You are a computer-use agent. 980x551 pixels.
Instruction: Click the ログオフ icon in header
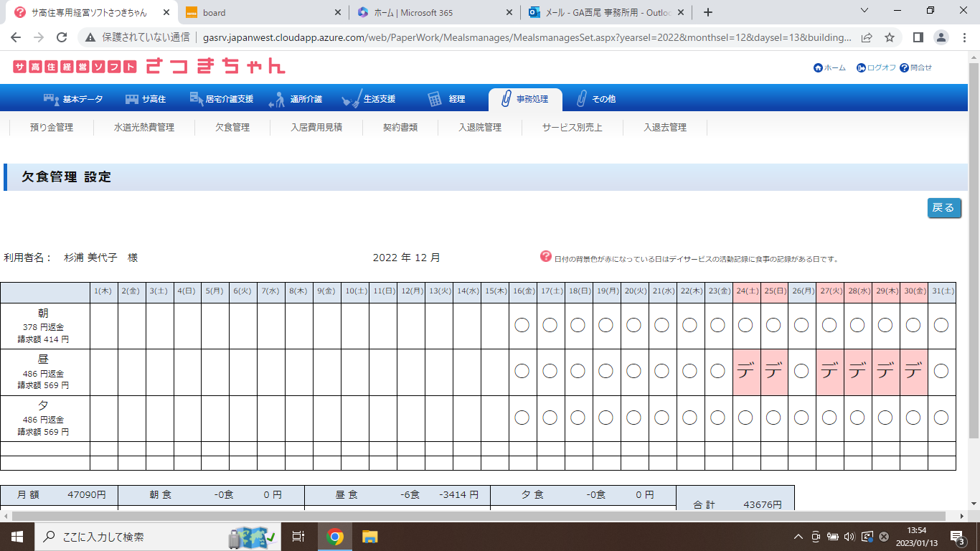click(861, 68)
